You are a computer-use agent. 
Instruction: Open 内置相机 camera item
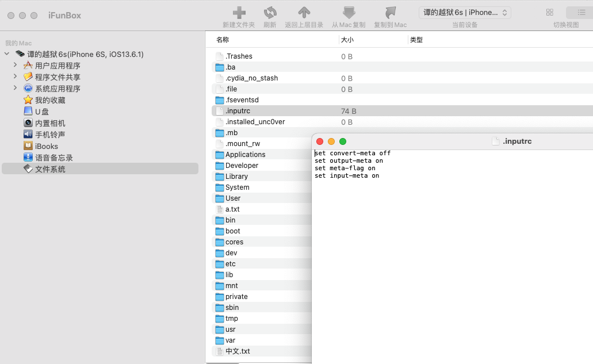tap(50, 123)
